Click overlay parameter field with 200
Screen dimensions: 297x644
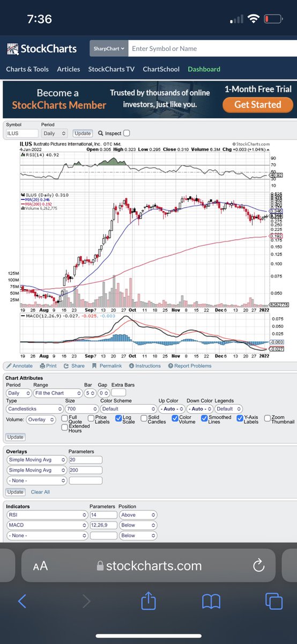pyautogui.click(x=85, y=470)
